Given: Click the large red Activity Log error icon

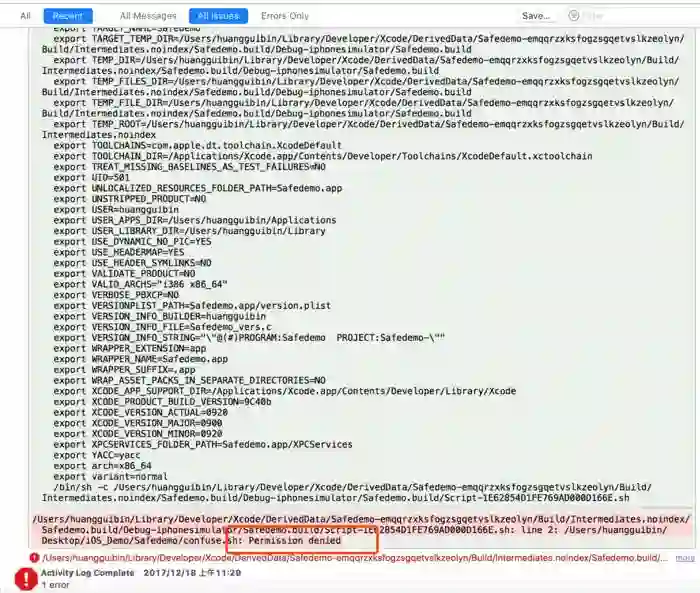Looking at the screenshot, I should [x=26, y=579].
